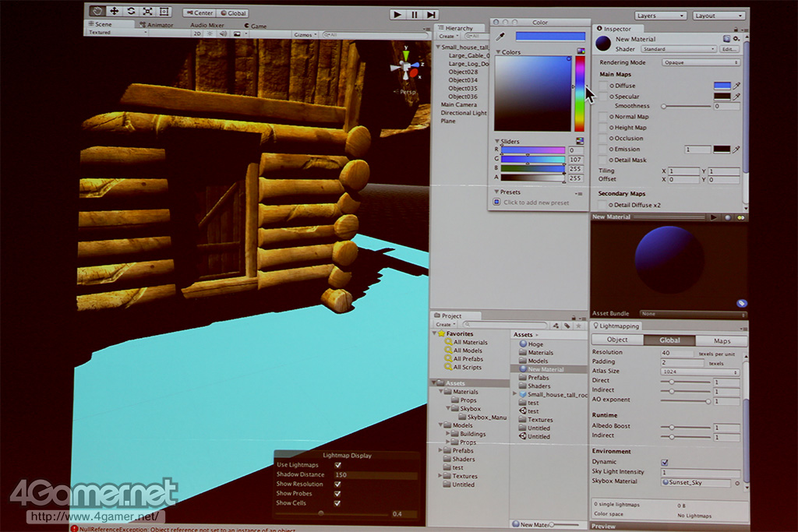Collapse the Presets section in Color window
The height and width of the screenshot is (532, 798).
(496, 192)
